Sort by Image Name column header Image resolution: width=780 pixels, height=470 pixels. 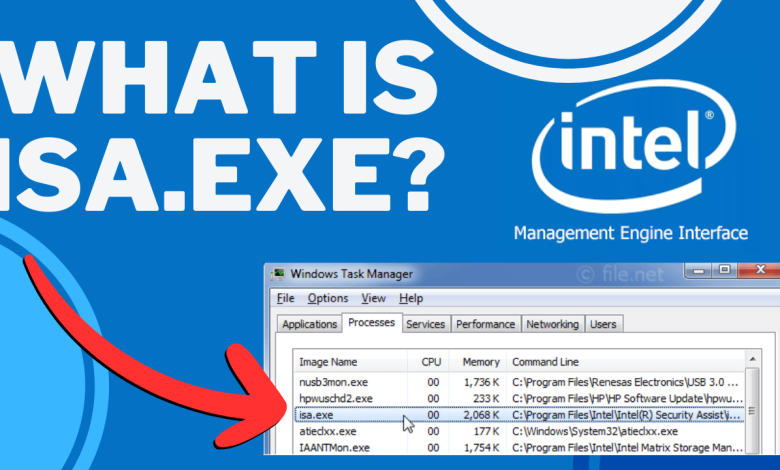coord(351,362)
